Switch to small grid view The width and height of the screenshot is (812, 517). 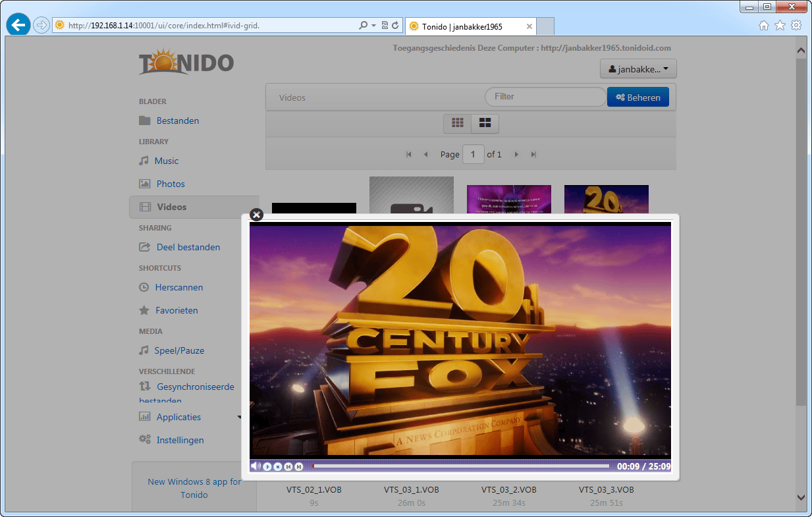coord(458,123)
